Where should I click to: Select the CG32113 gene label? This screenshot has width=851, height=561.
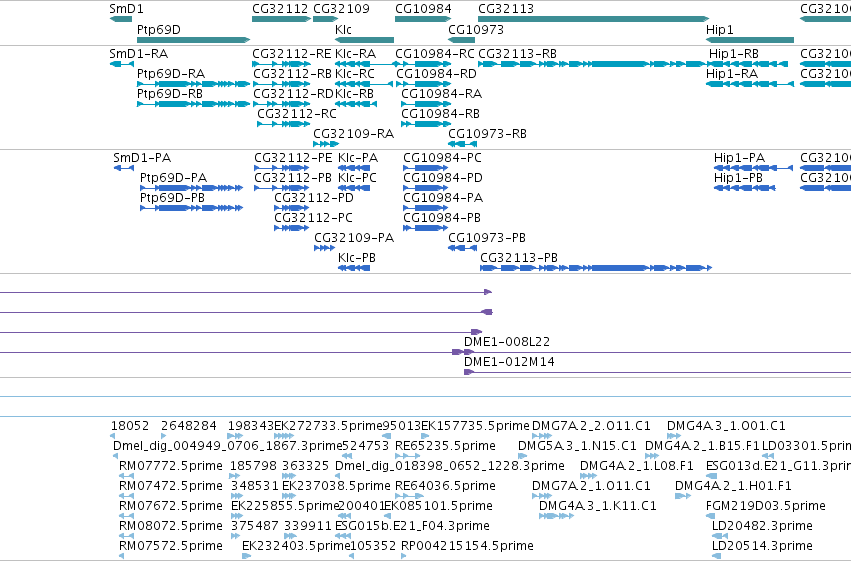tap(506, 9)
